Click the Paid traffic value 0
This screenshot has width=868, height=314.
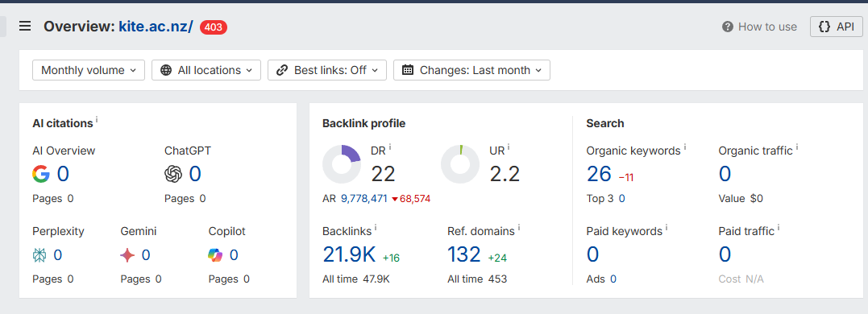(725, 254)
